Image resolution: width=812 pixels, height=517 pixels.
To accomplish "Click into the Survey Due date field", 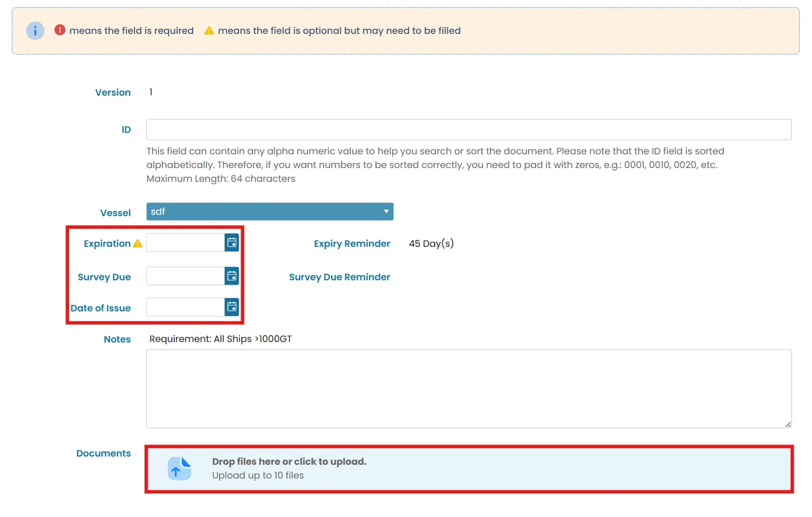I will coord(186,276).
